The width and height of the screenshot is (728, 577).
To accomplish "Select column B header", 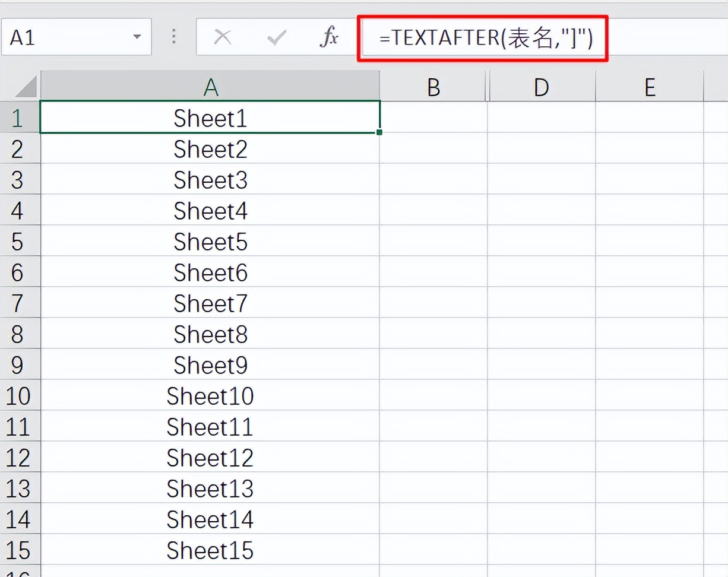I will (433, 87).
